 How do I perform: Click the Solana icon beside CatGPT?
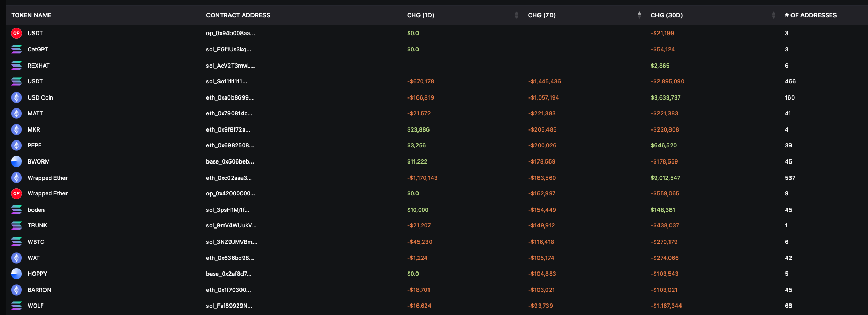(x=17, y=49)
